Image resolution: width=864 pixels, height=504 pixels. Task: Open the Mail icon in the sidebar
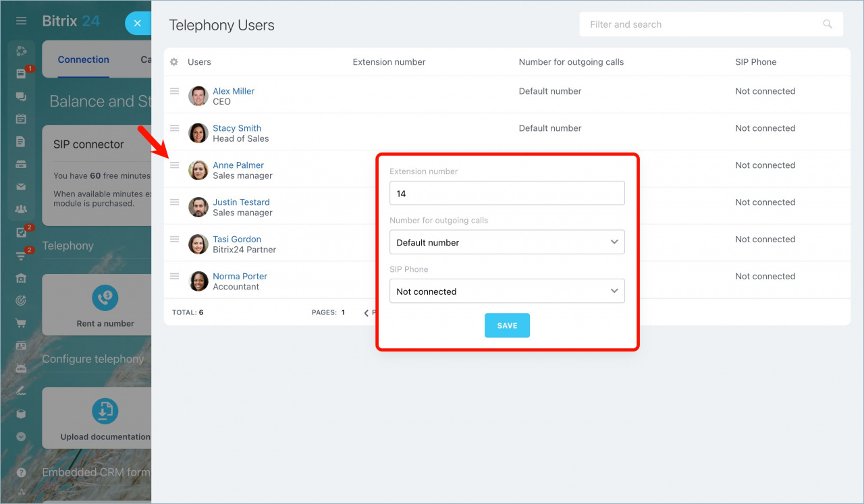pos(21,186)
